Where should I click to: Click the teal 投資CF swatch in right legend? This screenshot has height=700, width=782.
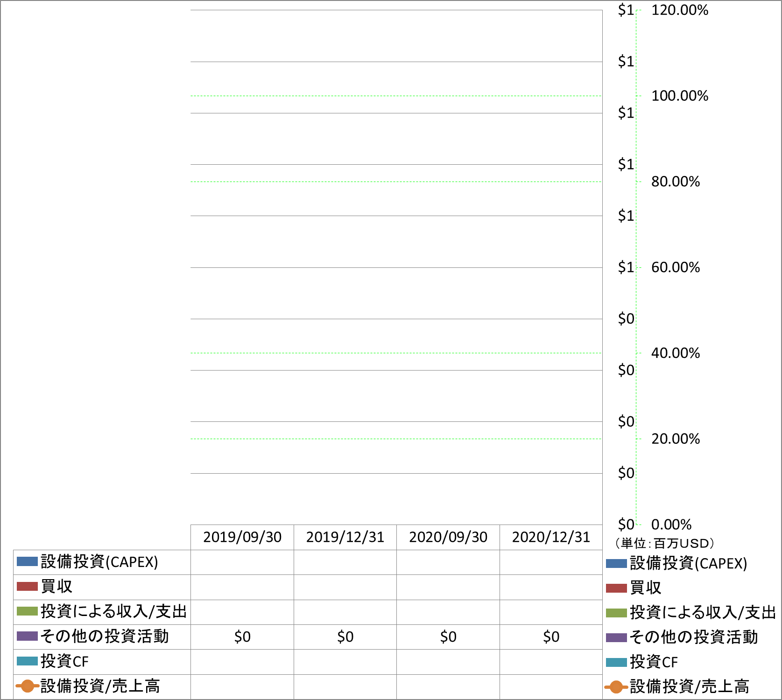click(616, 662)
